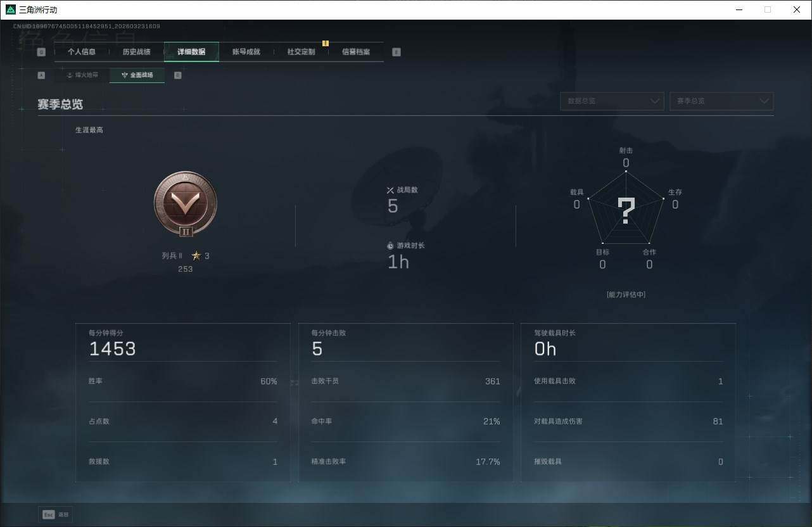
Task: Click the 游戏时长 value 1h
Action: (x=398, y=262)
